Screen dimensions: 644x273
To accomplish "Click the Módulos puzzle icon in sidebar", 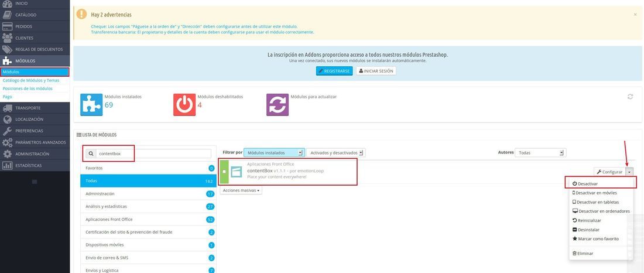I will pyautogui.click(x=8, y=61).
